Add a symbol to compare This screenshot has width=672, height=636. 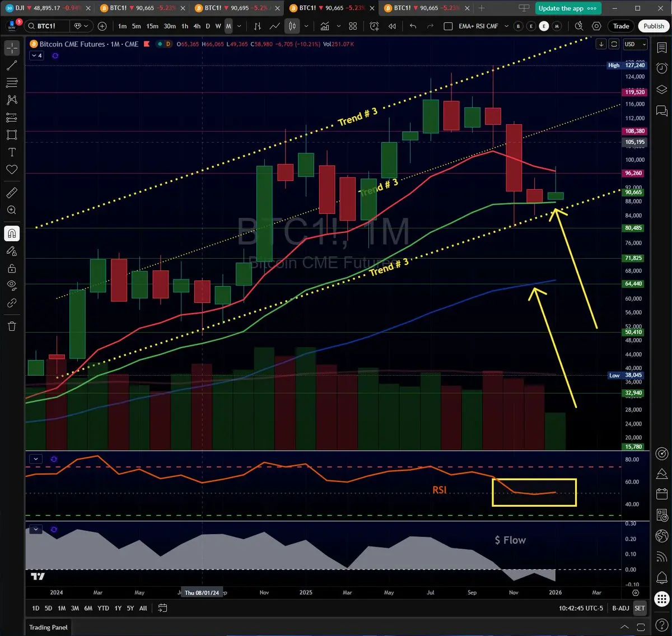[102, 26]
